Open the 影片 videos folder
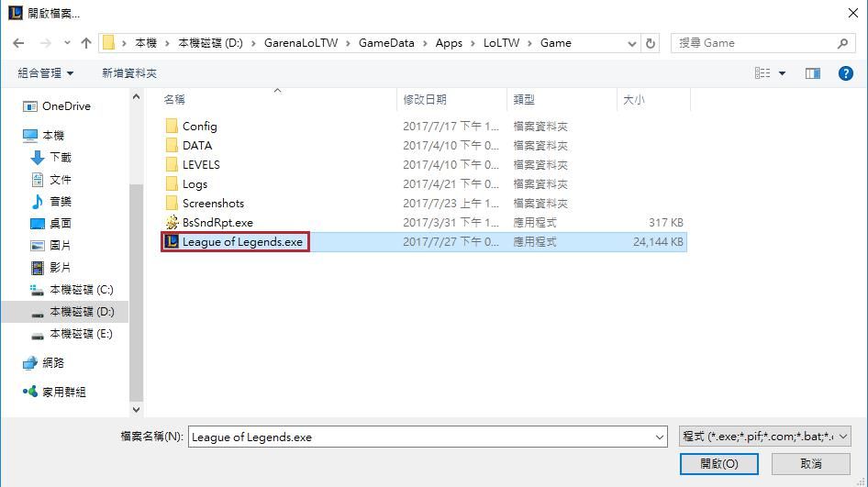This screenshot has width=868, height=487. pyautogui.click(x=51, y=268)
